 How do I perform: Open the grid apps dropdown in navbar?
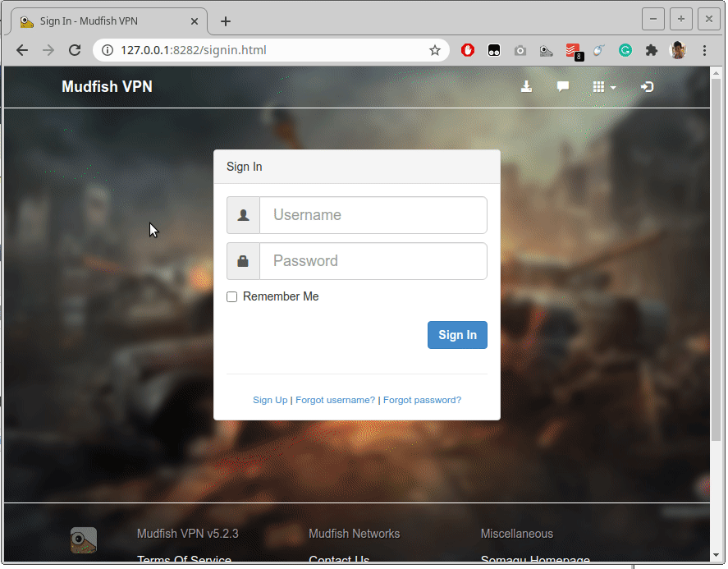point(603,87)
